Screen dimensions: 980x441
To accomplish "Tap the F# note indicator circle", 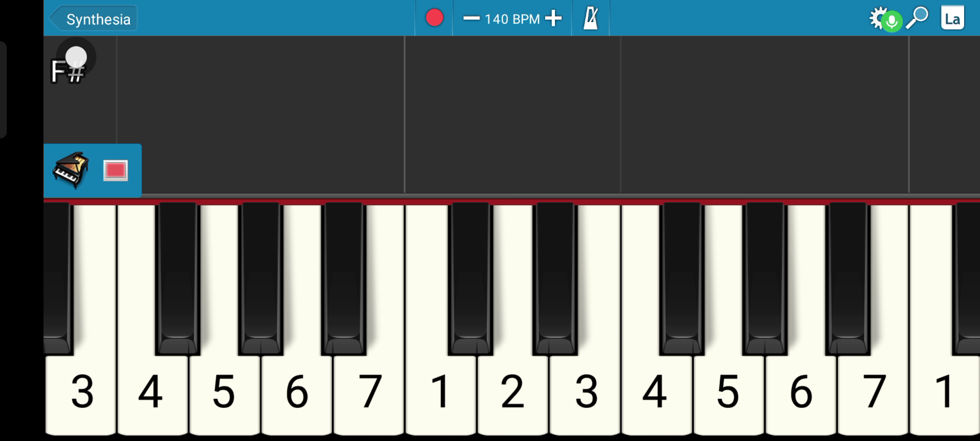I will (76, 57).
